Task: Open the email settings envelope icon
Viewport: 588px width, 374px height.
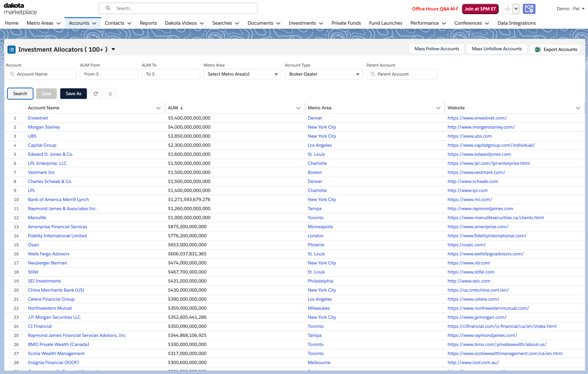Action: [x=529, y=9]
